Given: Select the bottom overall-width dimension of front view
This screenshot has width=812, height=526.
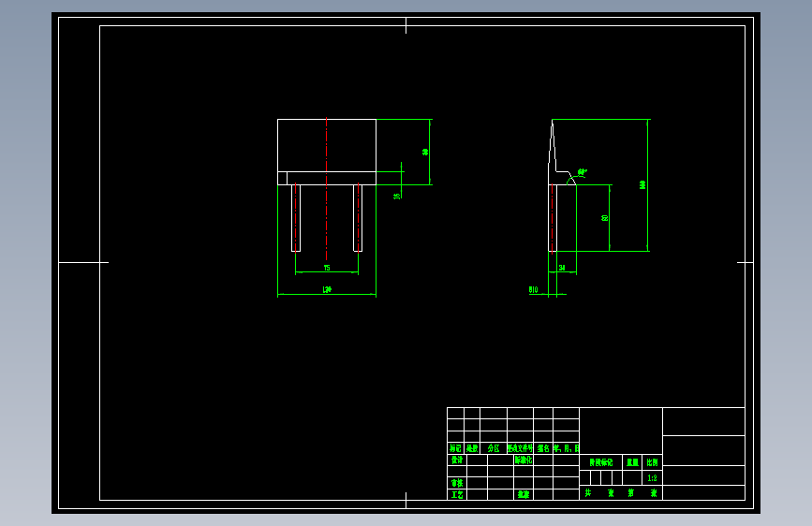Looking at the screenshot, I should [327, 290].
